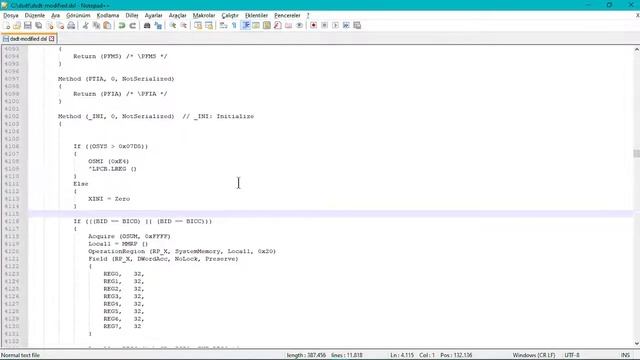The width and height of the screenshot is (640, 360).
Task: Click the 'Method (_INI, 0, NotSerialized)' line
Action: (116, 116)
